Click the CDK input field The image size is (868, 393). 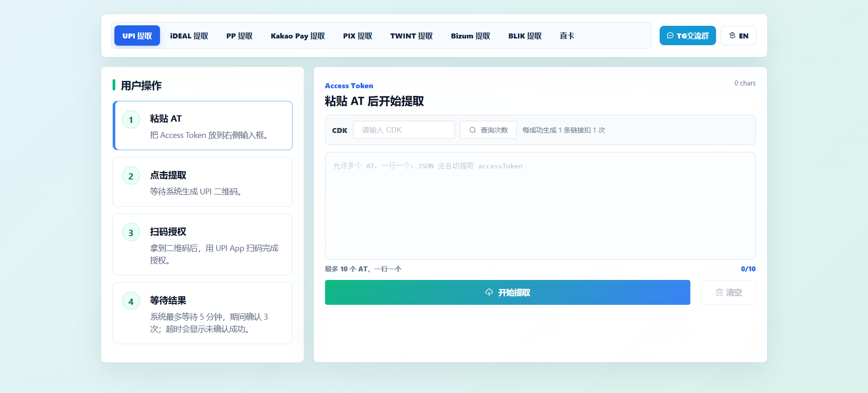(404, 130)
